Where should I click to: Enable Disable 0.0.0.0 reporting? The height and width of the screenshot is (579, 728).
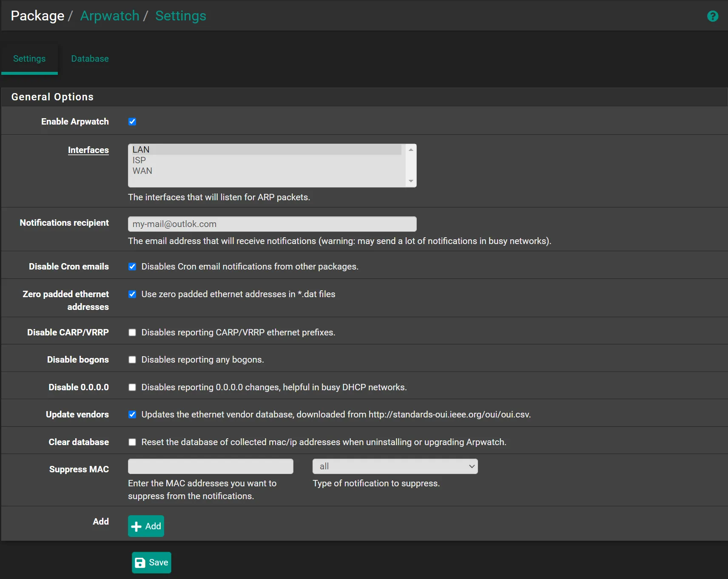[132, 387]
